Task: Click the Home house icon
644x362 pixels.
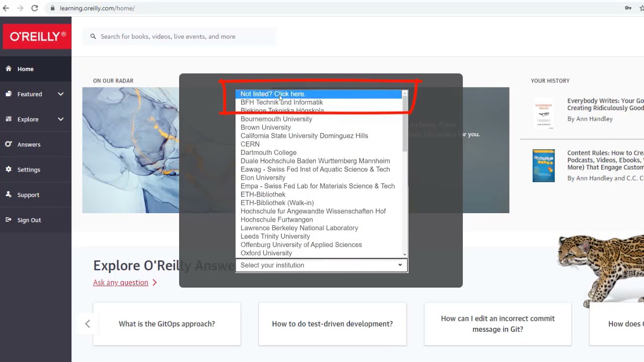Action: (x=9, y=68)
